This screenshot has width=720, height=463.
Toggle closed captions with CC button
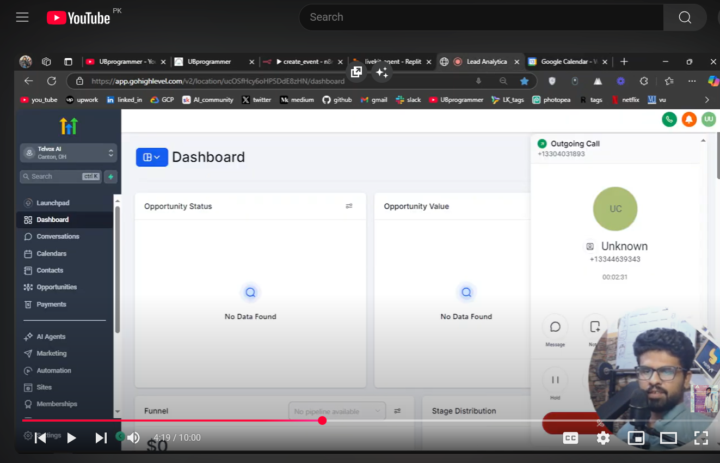pyautogui.click(x=570, y=438)
